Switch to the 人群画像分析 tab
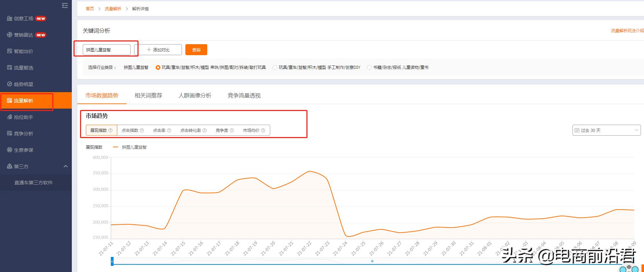Screen dimensions: 644x272 point(195,96)
